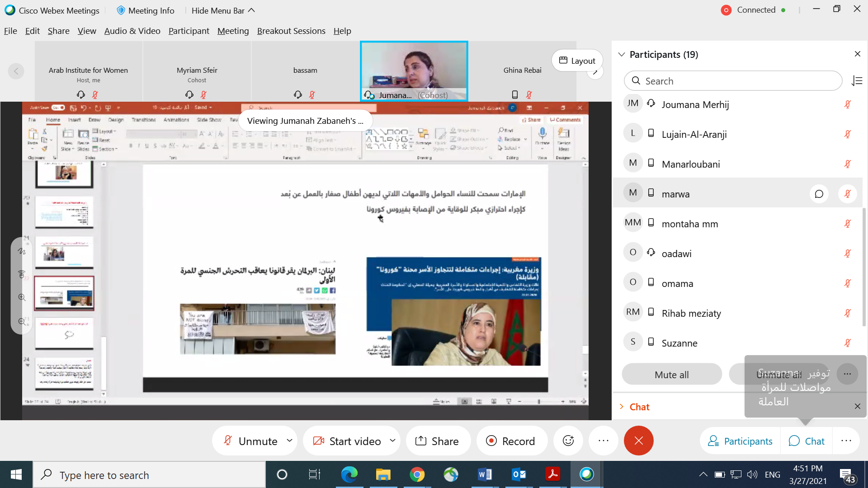Click mute icon for Rihab meziaty
This screenshot has width=868, height=488.
(x=848, y=313)
